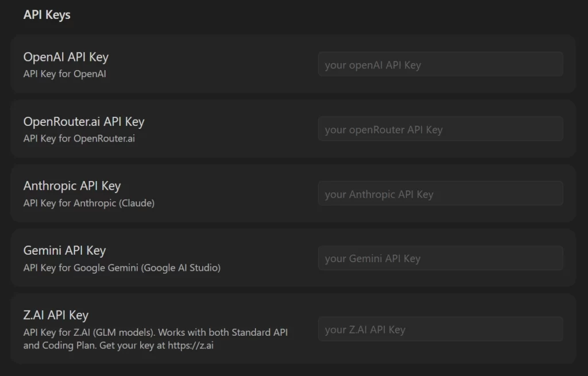
Task: Click the OpenAI API Key input field
Action: 440,64
